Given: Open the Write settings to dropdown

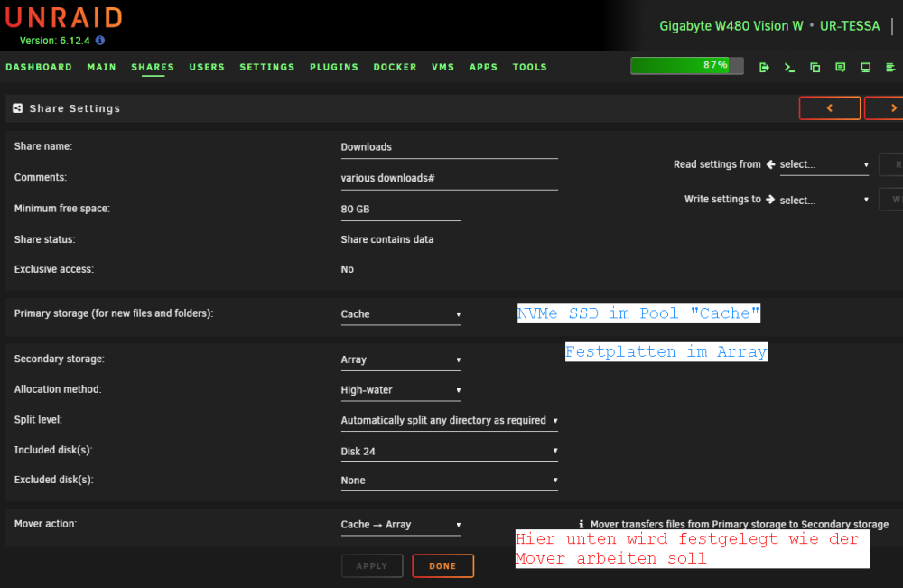Looking at the screenshot, I should 824,201.
